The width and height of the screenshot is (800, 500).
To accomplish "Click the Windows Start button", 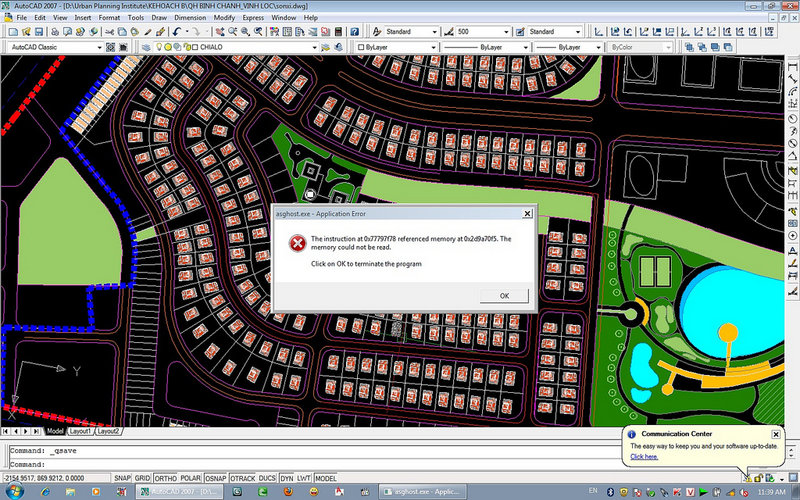I will tap(12, 493).
